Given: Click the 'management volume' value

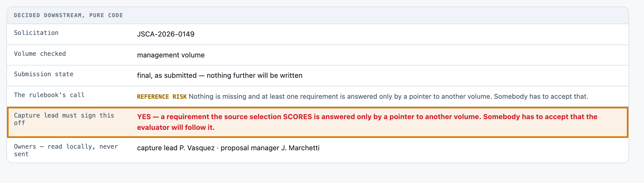Looking at the screenshot, I should [171, 55].
